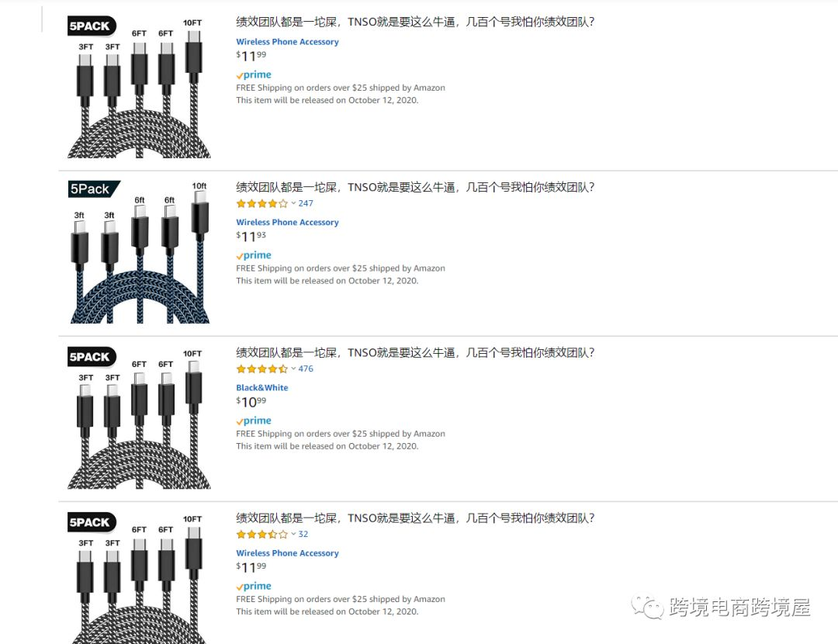
Task: View the 32 reviews link
Action: [x=303, y=535]
